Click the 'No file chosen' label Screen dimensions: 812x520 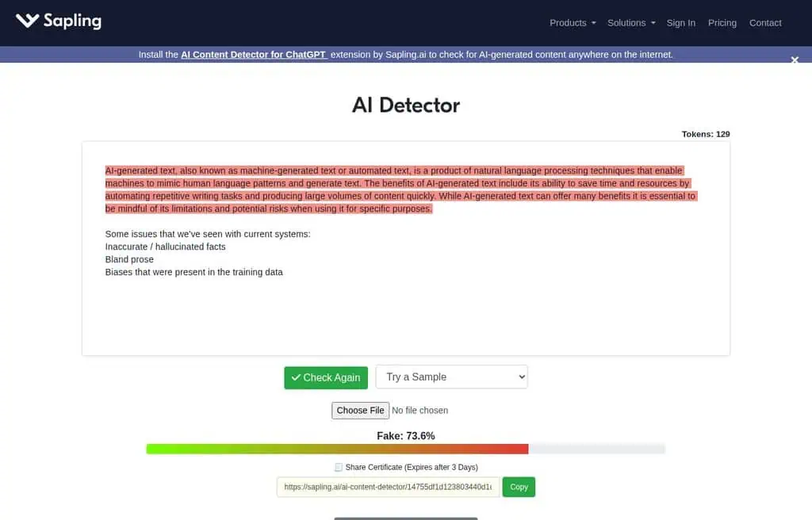click(x=419, y=410)
